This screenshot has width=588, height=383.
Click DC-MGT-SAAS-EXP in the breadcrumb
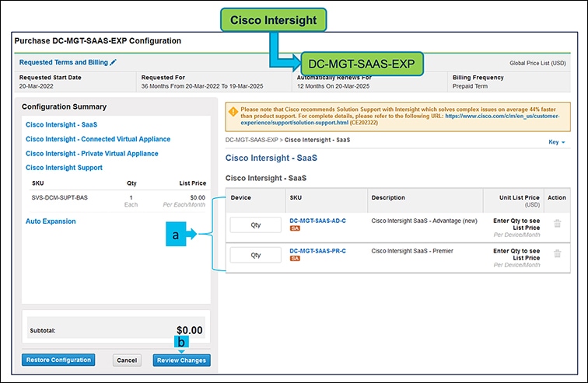click(252, 140)
